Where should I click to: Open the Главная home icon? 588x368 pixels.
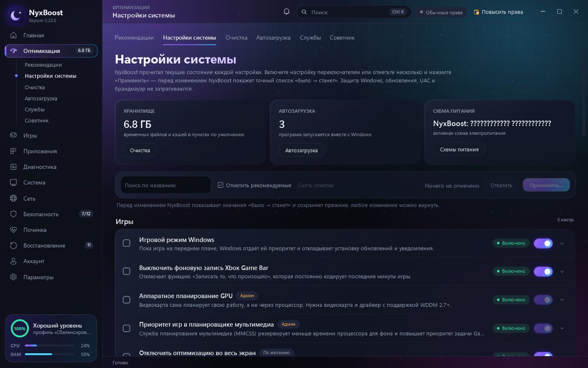tap(14, 35)
